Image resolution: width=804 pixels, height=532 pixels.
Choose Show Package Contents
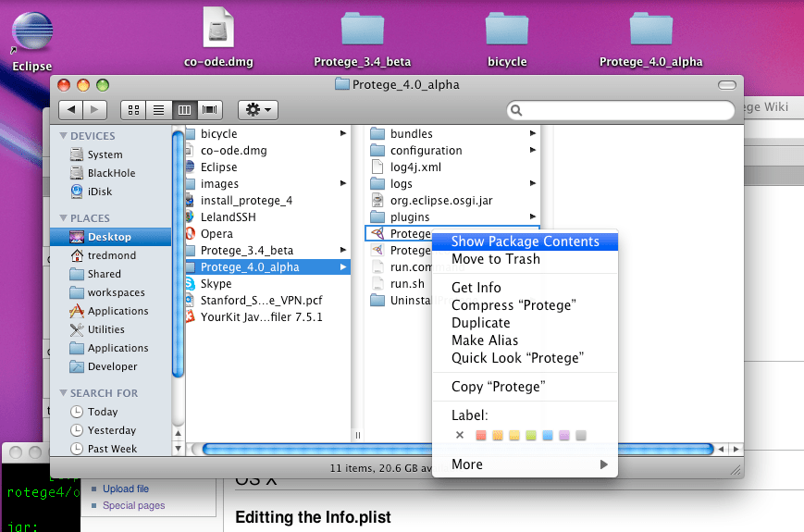tap(526, 241)
